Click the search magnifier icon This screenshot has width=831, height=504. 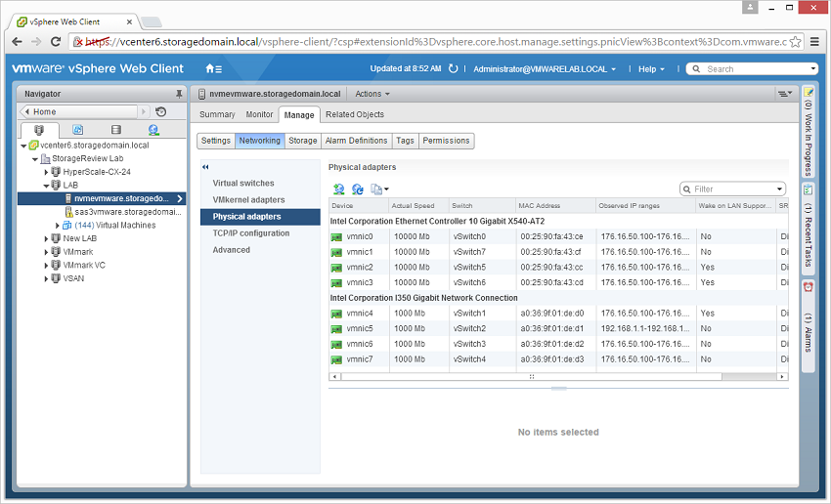[x=696, y=68]
